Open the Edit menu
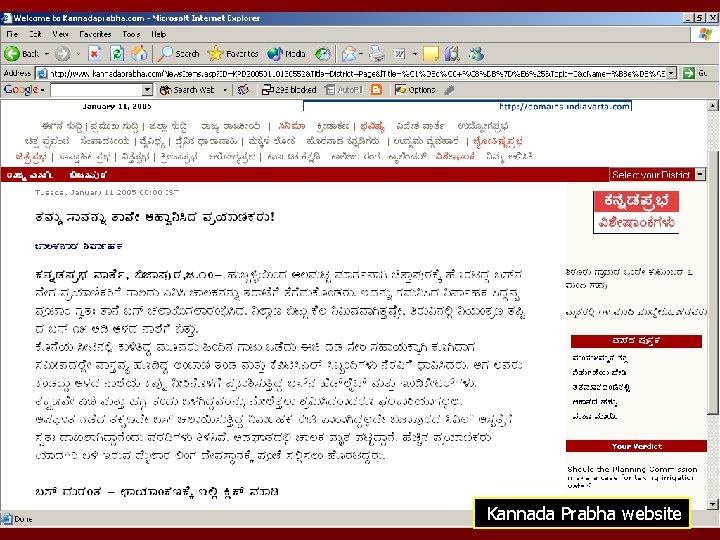This screenshot has width=720, height=540. pos(35,34)
